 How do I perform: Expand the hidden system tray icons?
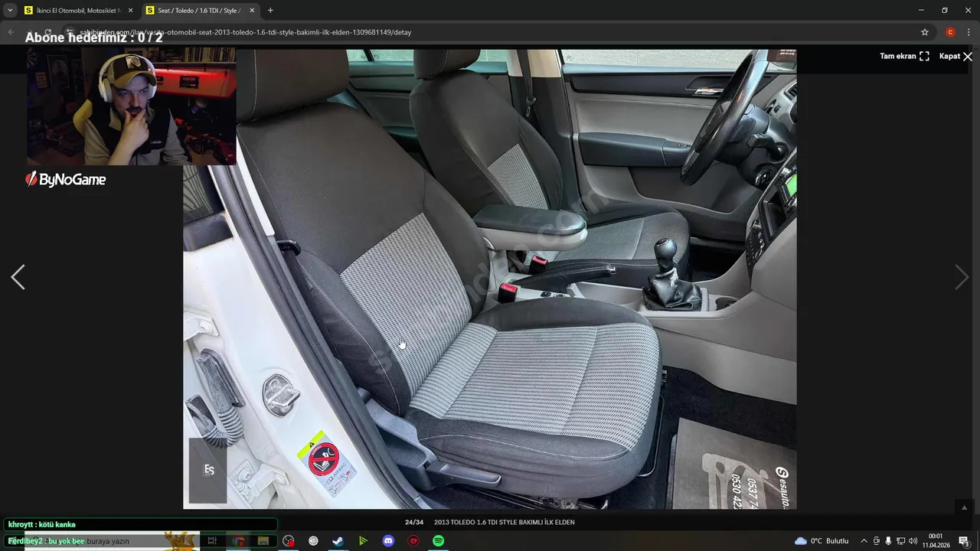click(x=864, y=541)
